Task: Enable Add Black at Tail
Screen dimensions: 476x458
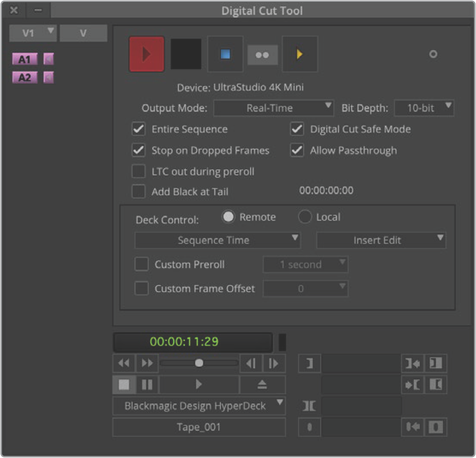Action: tap(139, 191)
